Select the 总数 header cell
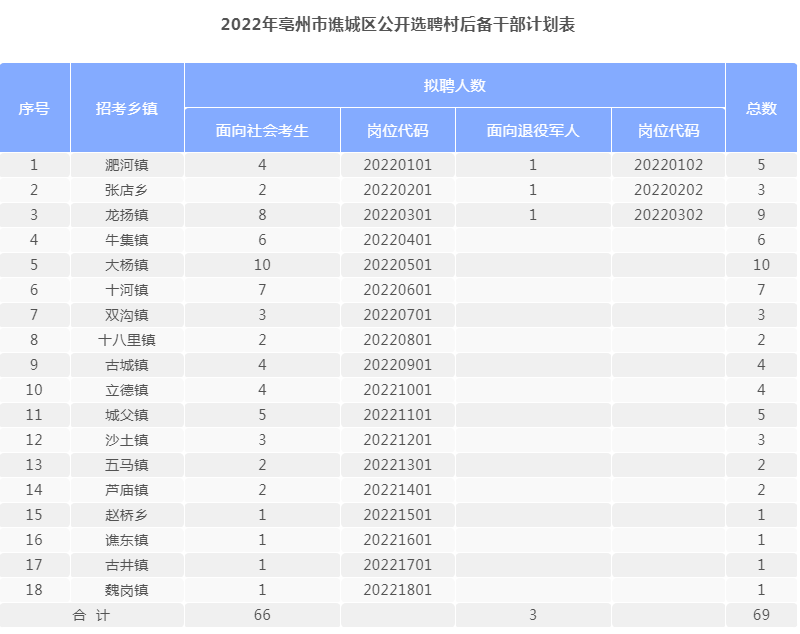The height and width of the screenshot is (634, 800). coord(761,108)
